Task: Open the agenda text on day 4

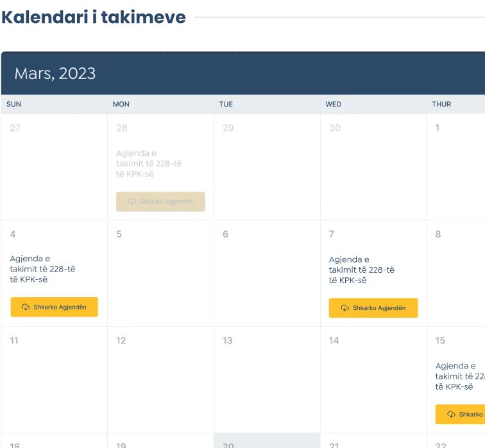Action: point(43,269)
